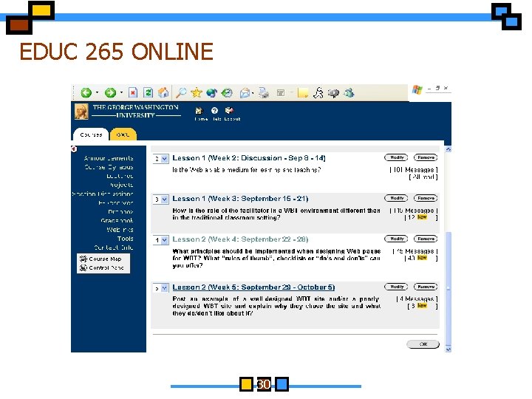Switch to the yellow GWU tab
This screenshot has width=532, height=399.
coord(123,134)
